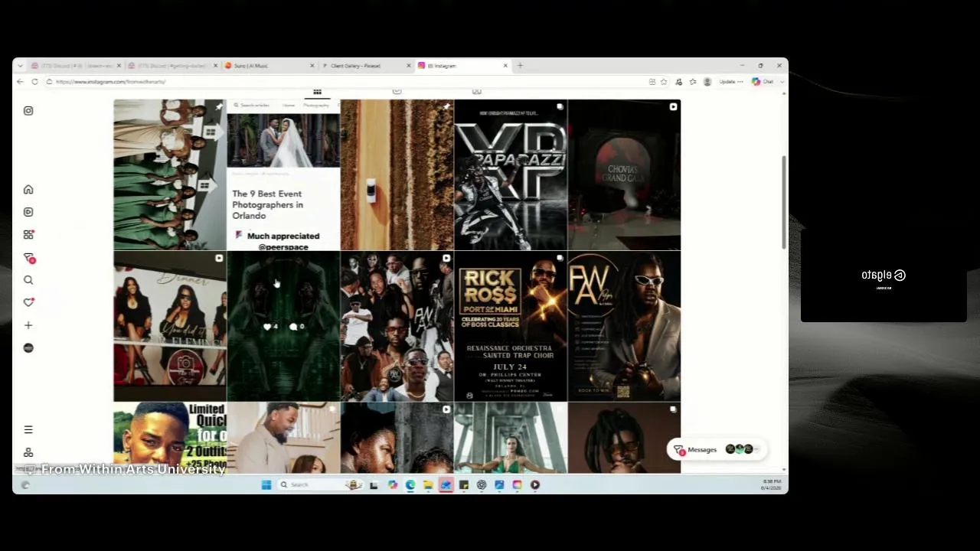Open File Explorer from the taskbar
The height and width of the screenshot is (551, 980).
[428, 484]
